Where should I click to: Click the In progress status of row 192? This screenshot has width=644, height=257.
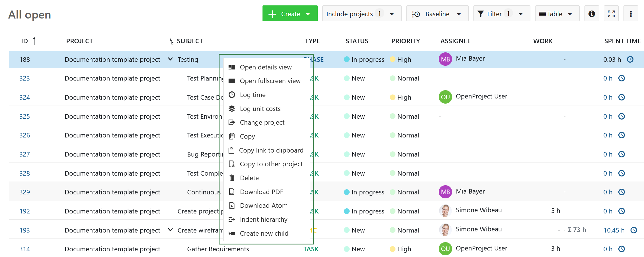[367, 211]
